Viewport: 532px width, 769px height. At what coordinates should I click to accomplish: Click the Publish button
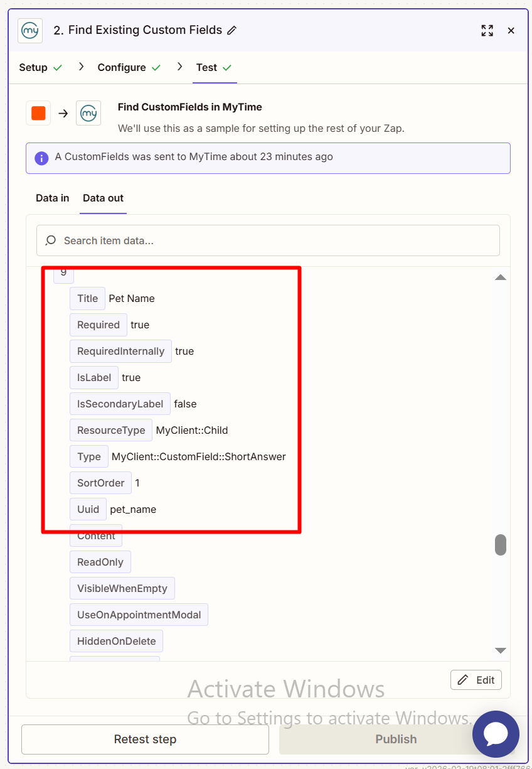tap(396, 739)
